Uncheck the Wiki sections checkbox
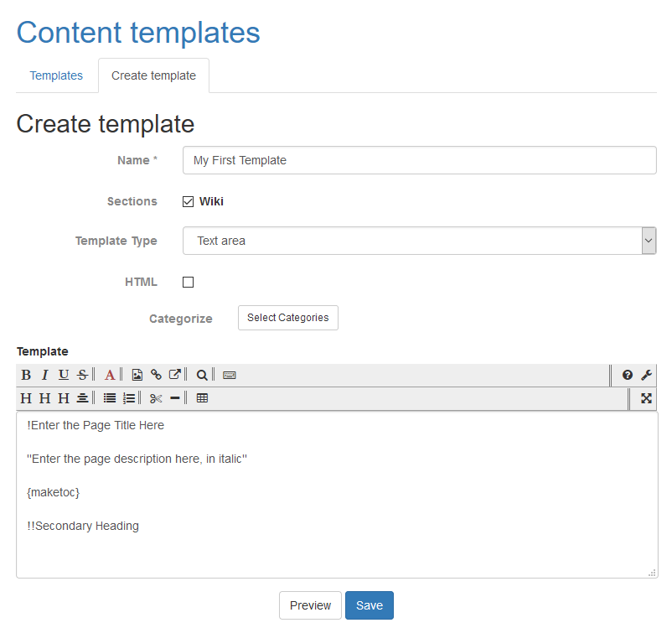 189,201
